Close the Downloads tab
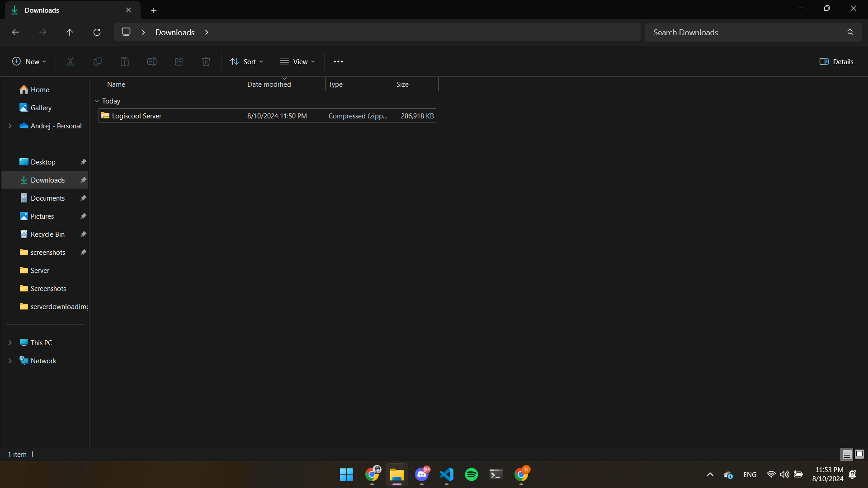The image size is (868, 488). click(x=128, y=10)
